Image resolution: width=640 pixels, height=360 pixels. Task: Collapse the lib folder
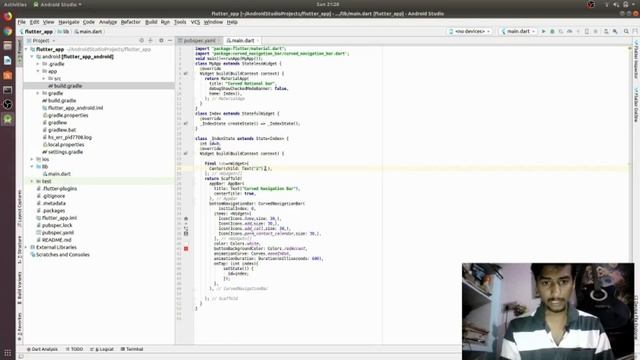pos(32,167)
